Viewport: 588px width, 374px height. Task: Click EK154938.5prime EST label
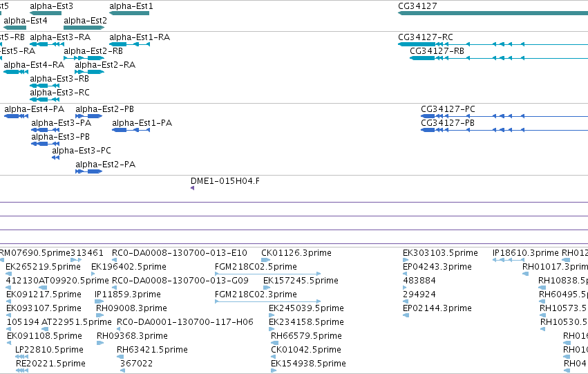pyautogui.click(x=308, y=364)
